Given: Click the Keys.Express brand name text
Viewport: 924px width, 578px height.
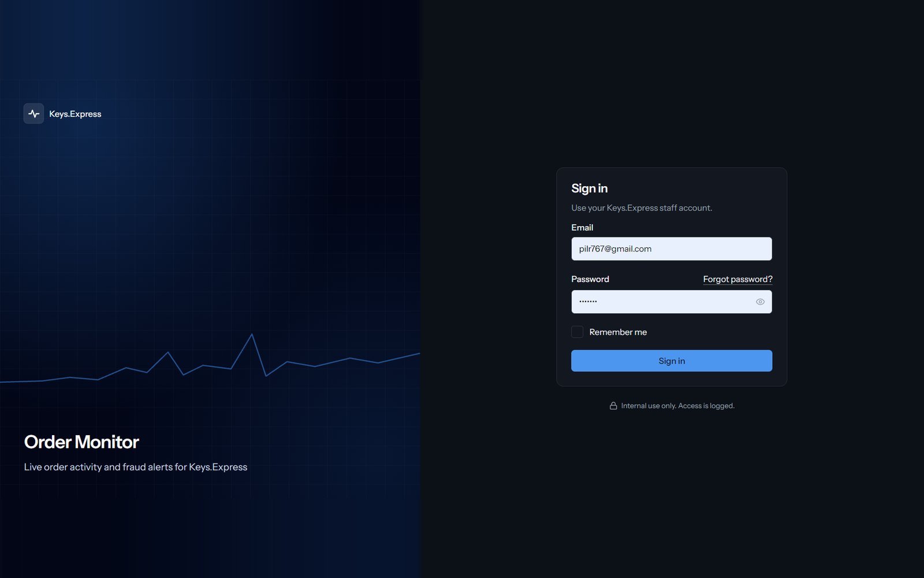Looking at the screenshot, I should point(75,114).
